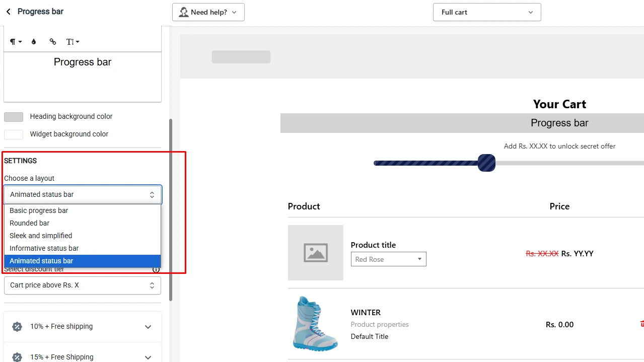
Task: Go back using the Progress bar arrow
Action: (x=9, y=12)
